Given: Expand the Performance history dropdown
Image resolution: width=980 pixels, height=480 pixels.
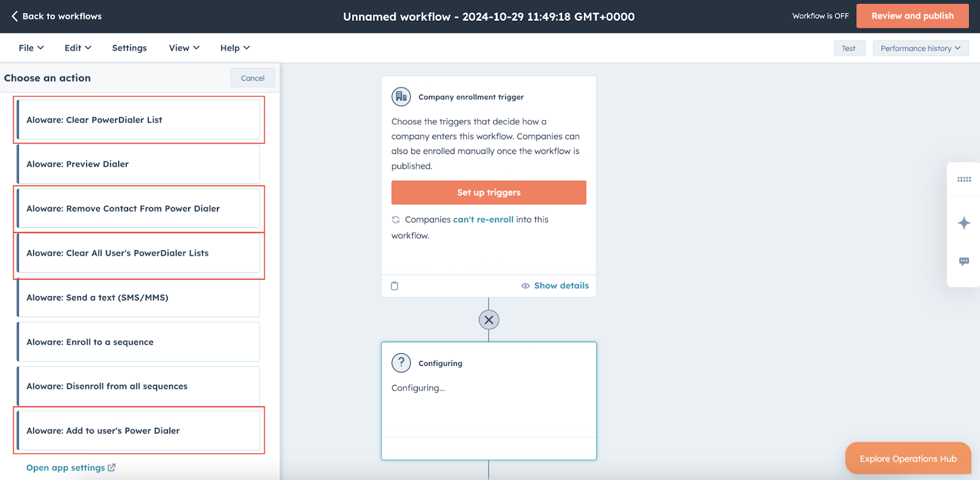Looking at the screenshot, I should [921, 48].
